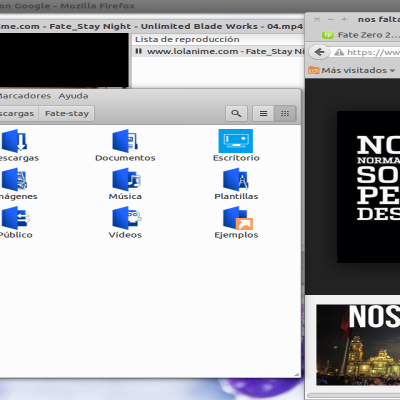
Task: Click the Lista de reproducción header
Action: point(187,39)
